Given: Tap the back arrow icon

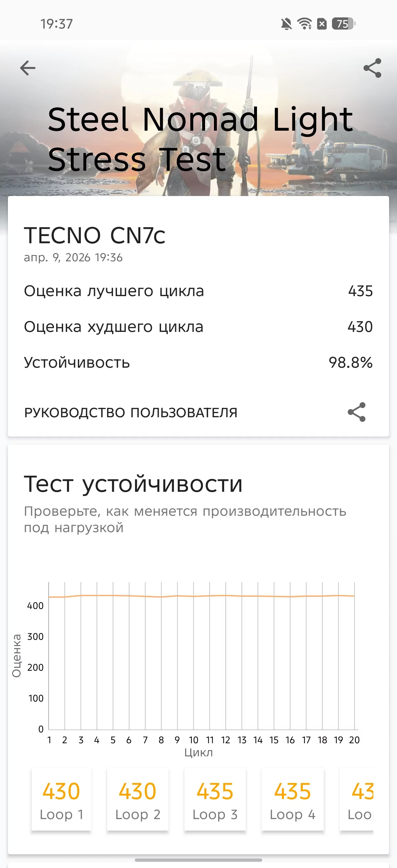Looking at the screenshot, I should click(28, 68).
